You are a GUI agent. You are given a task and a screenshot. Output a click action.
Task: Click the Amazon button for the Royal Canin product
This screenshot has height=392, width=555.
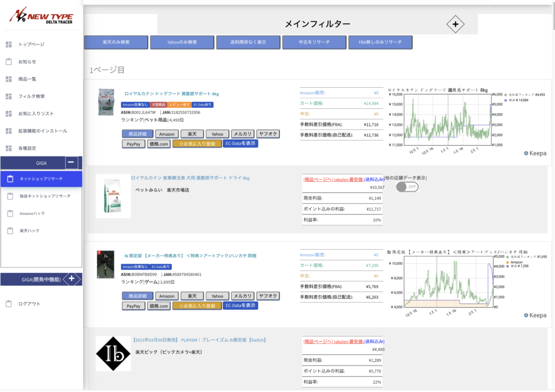(x=167, y=134)
